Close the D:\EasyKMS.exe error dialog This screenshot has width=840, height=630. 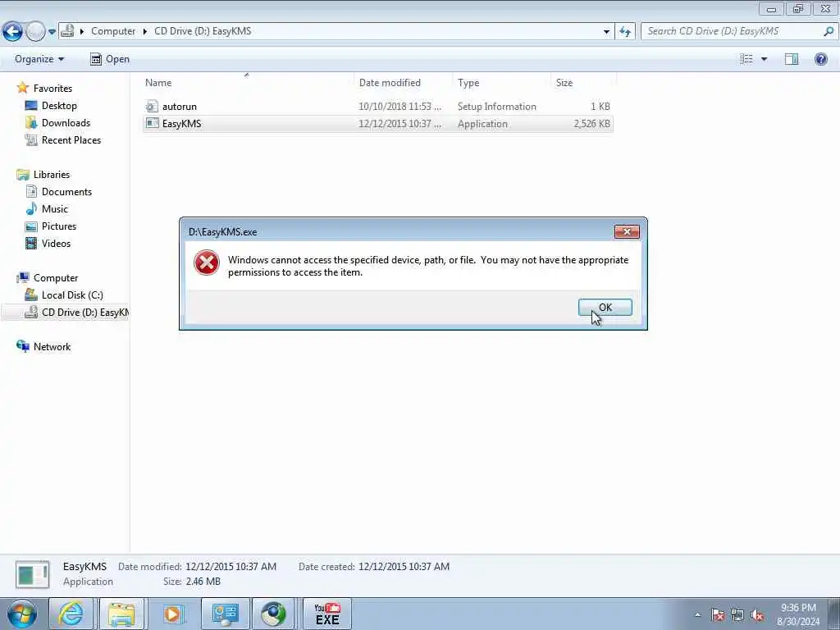(x=627, y=232)
